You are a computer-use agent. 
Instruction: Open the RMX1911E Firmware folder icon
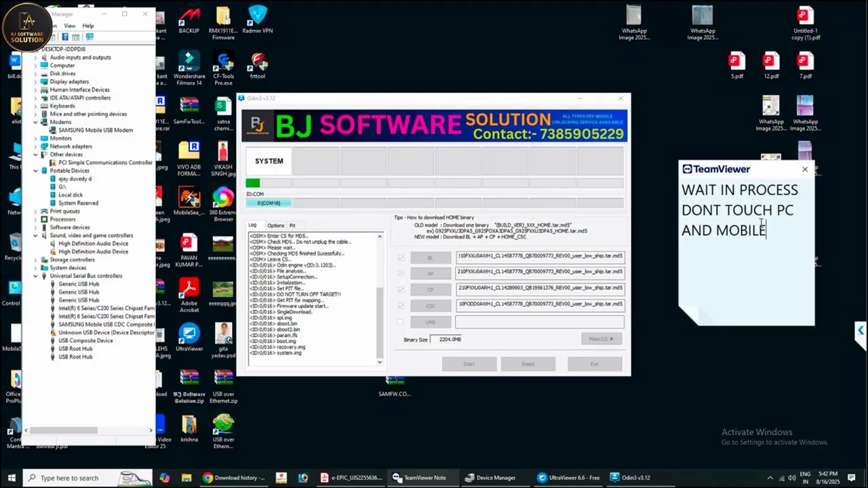point(223,22)
